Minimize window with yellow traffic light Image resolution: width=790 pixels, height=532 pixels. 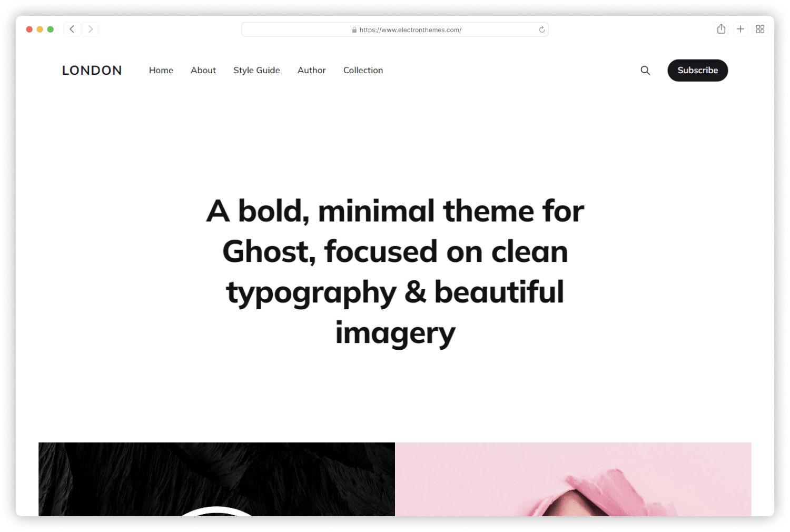(x=40, y=29)
